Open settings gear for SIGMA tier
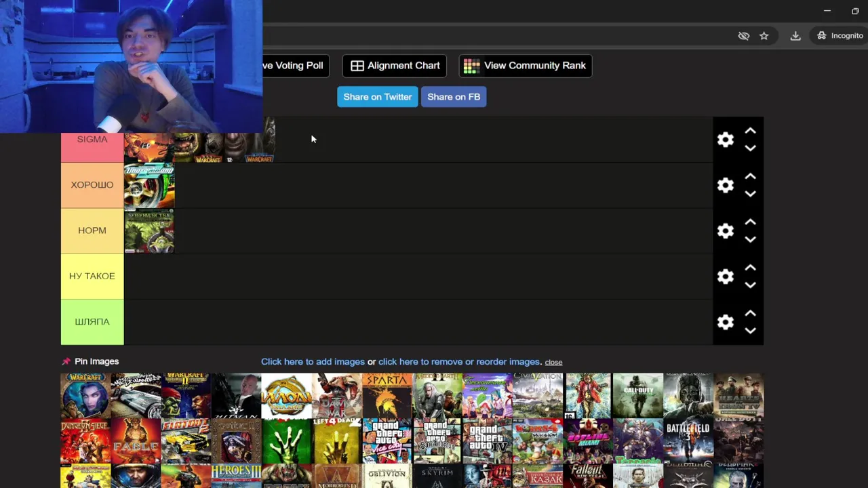Screen dimensions: 868x488 click(726, 140)
